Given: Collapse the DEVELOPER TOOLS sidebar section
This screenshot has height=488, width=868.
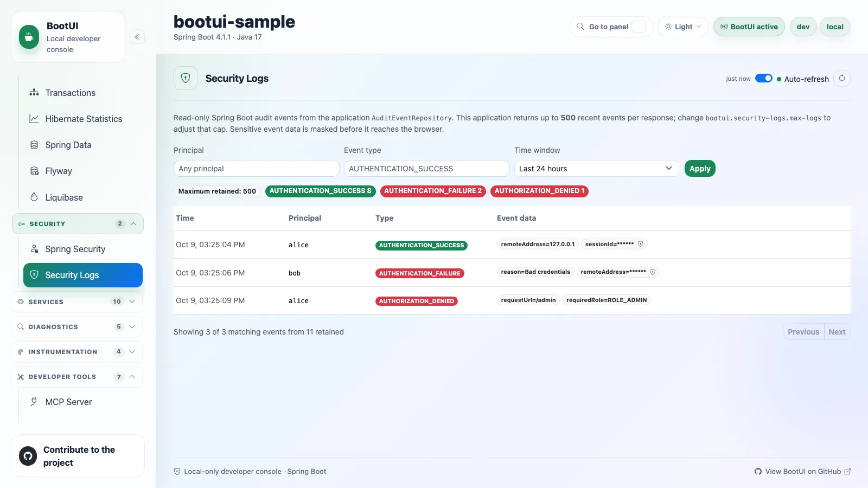Looking at the screenshot, I should coord(77,377).
